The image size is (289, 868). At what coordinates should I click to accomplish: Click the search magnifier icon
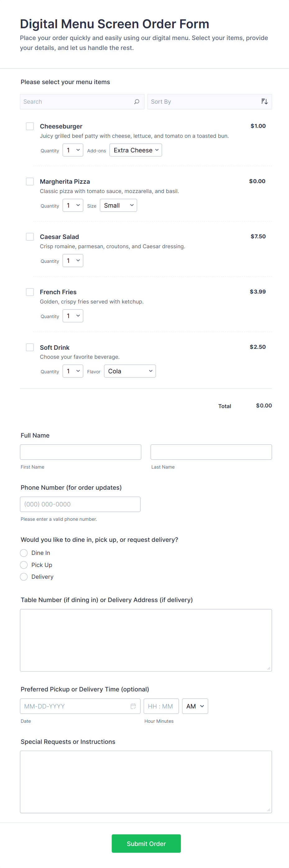[136, 102]
